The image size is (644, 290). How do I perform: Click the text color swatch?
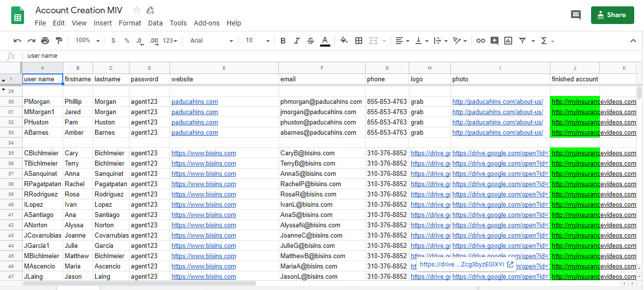point(325,41)
